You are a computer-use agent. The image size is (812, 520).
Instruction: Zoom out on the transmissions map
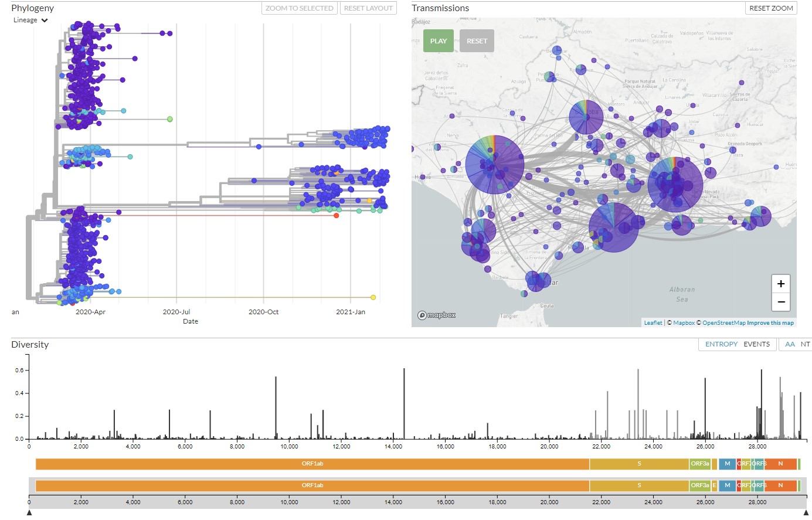point(780,302)
